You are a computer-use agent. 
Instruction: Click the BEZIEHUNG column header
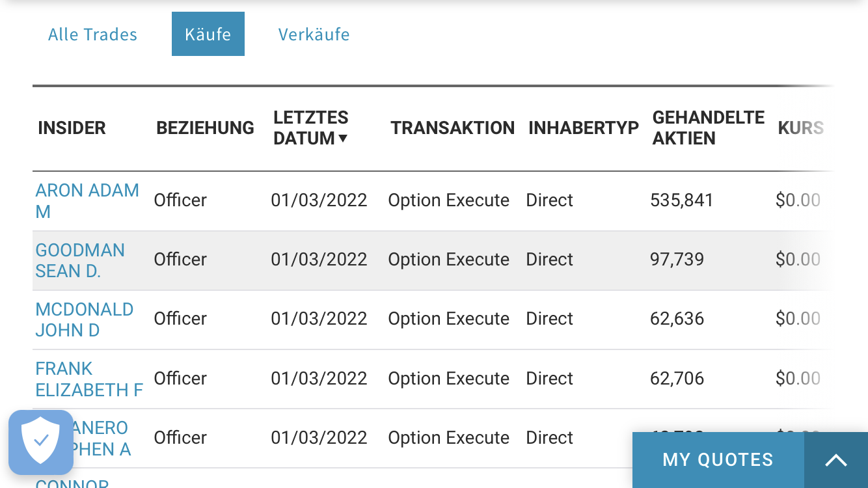point(204,128)
